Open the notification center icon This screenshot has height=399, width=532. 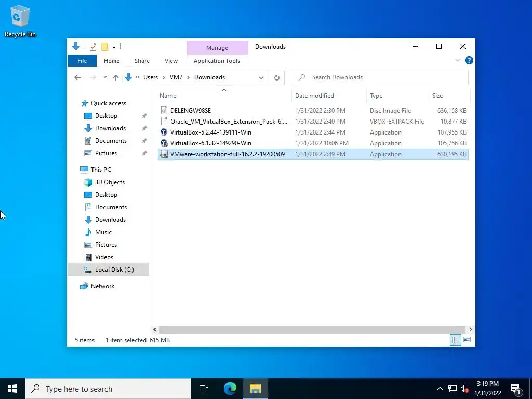click(516, 389)
